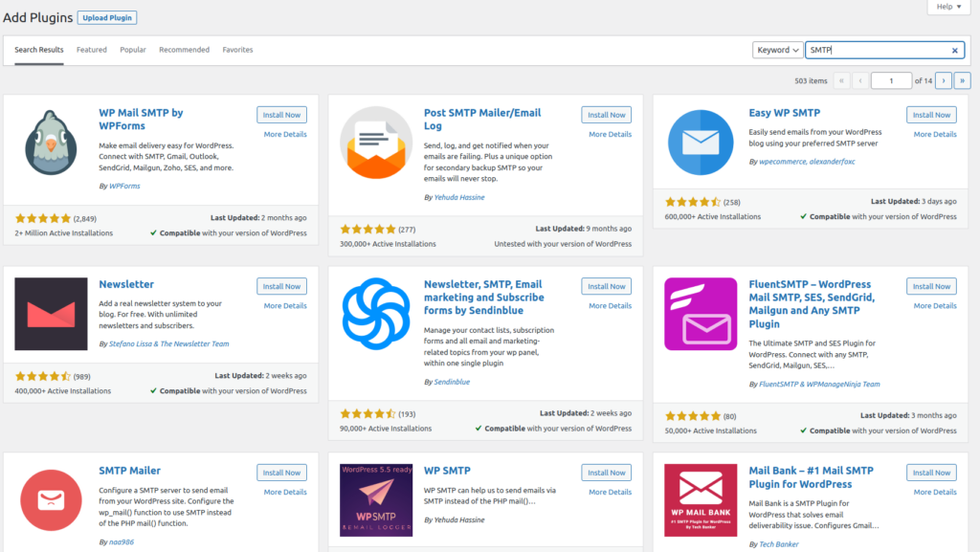The height and width of the screenshot is (552, 980).
Task: Visit author Tech Banker link
Action: (779, 544)
